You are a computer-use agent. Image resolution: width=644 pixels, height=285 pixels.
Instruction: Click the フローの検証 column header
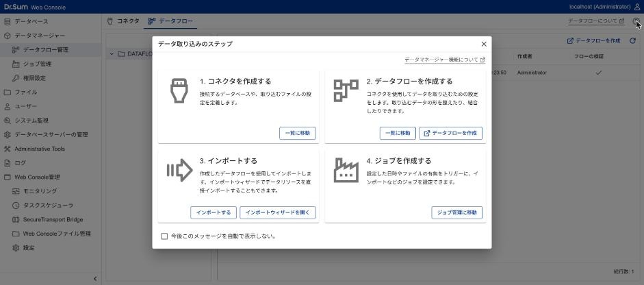(589, 56)
